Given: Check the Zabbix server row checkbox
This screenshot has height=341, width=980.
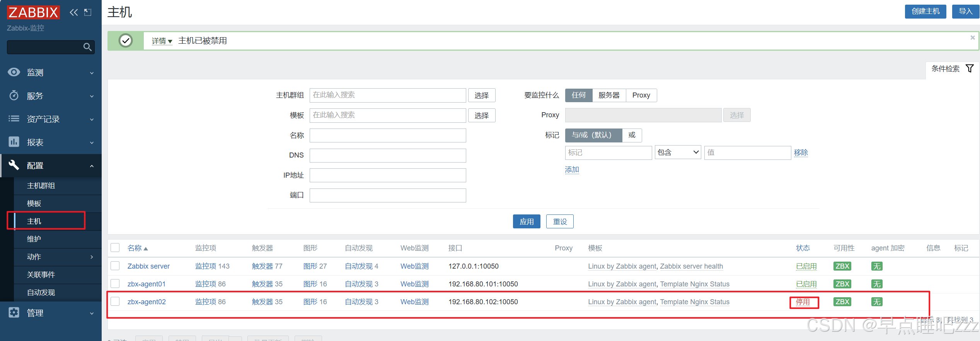Looking at the screenshot, I should click(x=115, y=266).
